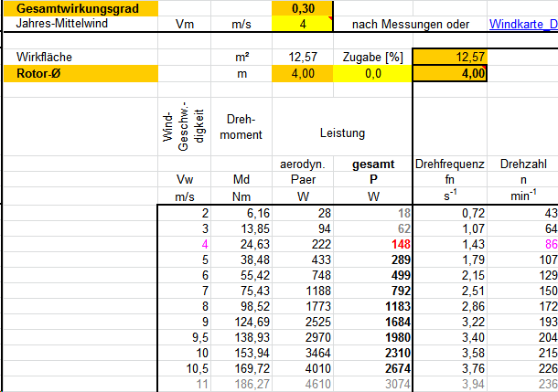Click the total power value 2310
The width and height of the screenshot is (558, 392).
pos(378,353)
